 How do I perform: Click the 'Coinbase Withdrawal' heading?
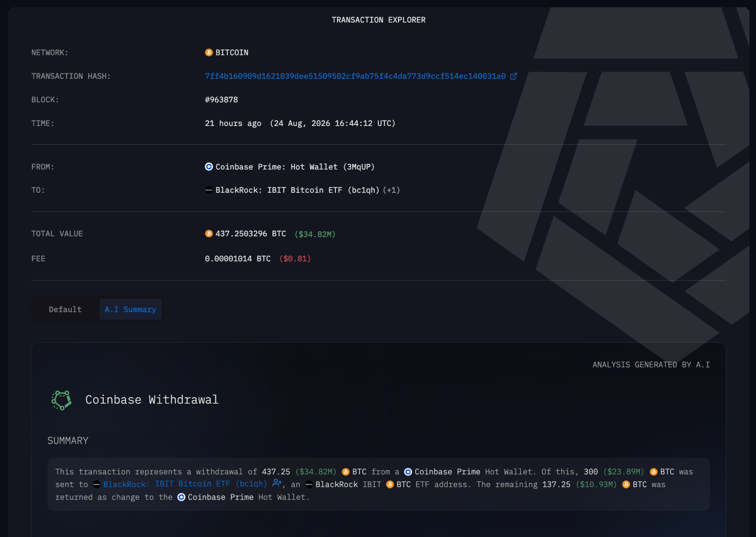click(152, 400)
